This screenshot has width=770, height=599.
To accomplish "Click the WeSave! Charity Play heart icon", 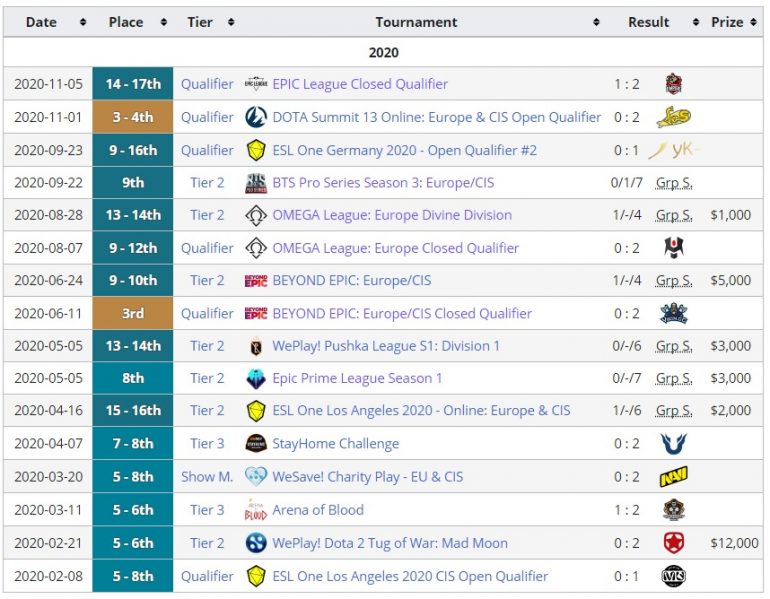I will tap(256, 477).
